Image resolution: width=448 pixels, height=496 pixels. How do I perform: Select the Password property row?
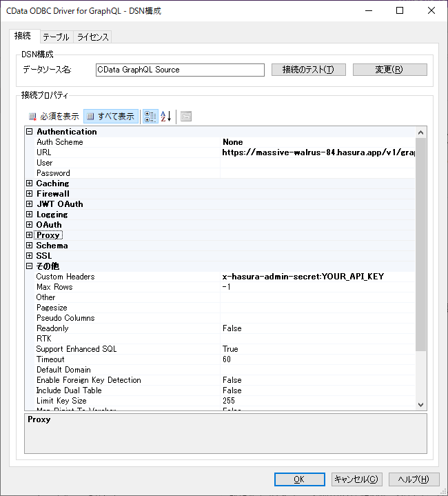coord(225,173)
